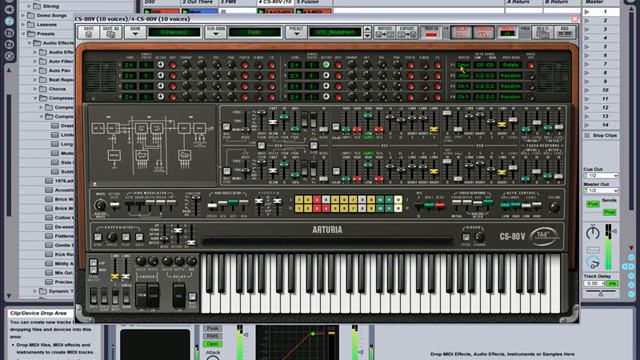Click the browser scroll down arrow

pyautogui.click(x=9, y=296)
